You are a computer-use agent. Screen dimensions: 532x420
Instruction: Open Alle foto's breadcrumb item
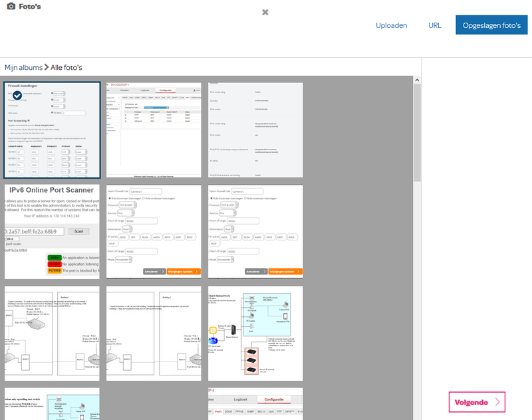point(66,68)
